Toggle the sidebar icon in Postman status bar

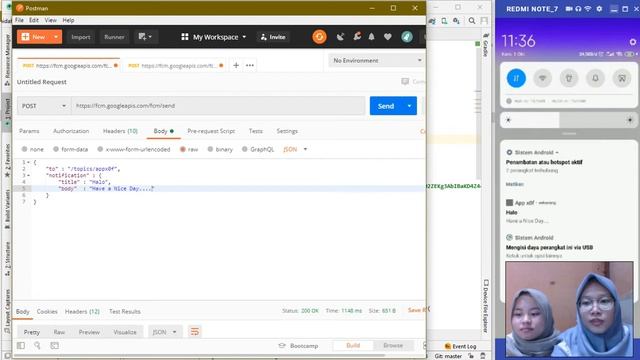[21, 346]
